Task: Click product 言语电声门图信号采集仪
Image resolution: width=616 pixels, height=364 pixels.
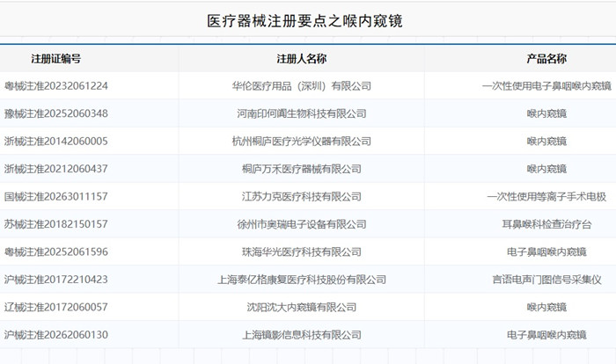Action: click(x=546, y=280)
